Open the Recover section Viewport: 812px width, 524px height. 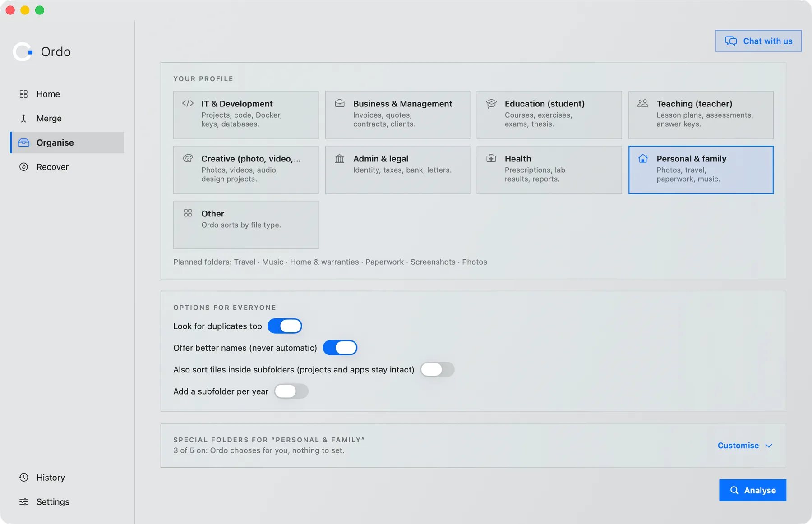(x=67, y=167)
